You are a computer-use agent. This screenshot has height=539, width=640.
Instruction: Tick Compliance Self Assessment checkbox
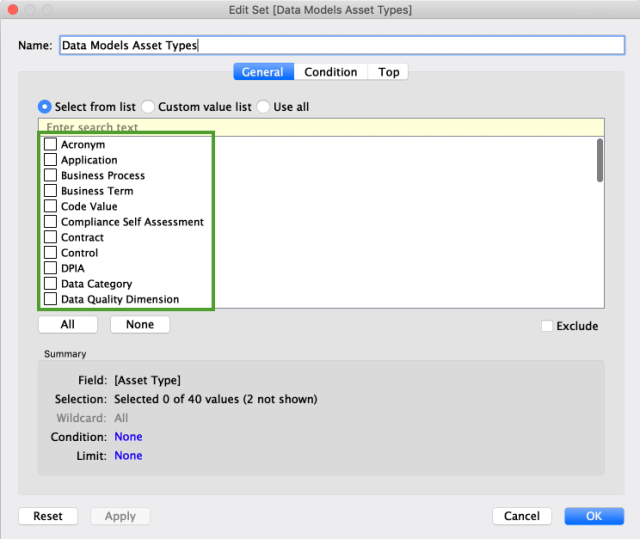(x=51, y=222)
